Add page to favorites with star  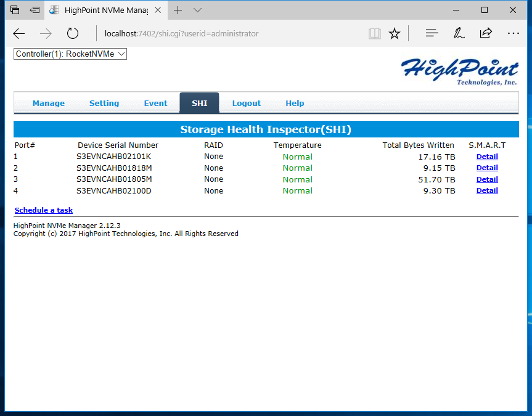395,34
